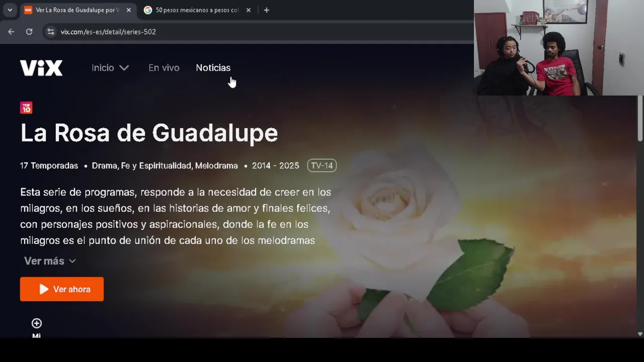Click the ViX logo
Viewport: 644px width, 362px height.
pyautogui.click(x=41, y=68)
